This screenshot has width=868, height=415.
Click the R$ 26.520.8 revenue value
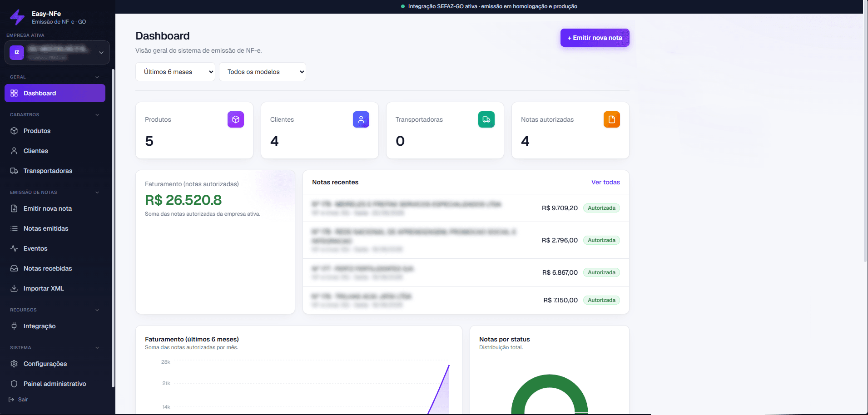tap(184, 200)
